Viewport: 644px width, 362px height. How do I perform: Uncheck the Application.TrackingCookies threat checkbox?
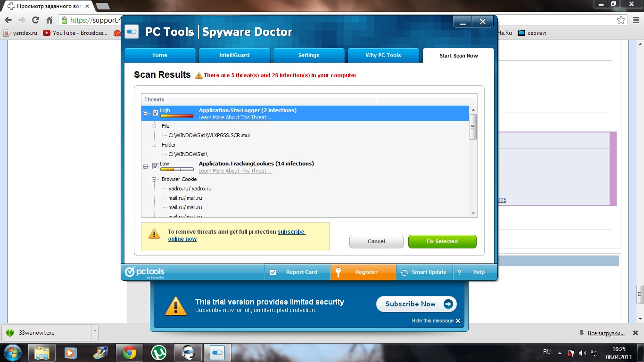(155, 166)
